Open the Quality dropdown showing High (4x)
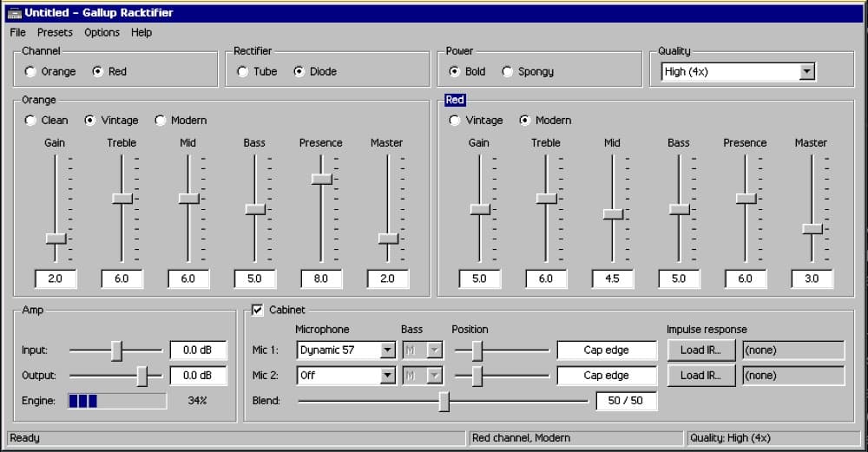This screenshot has width=868, height=452. click(738, 71)
